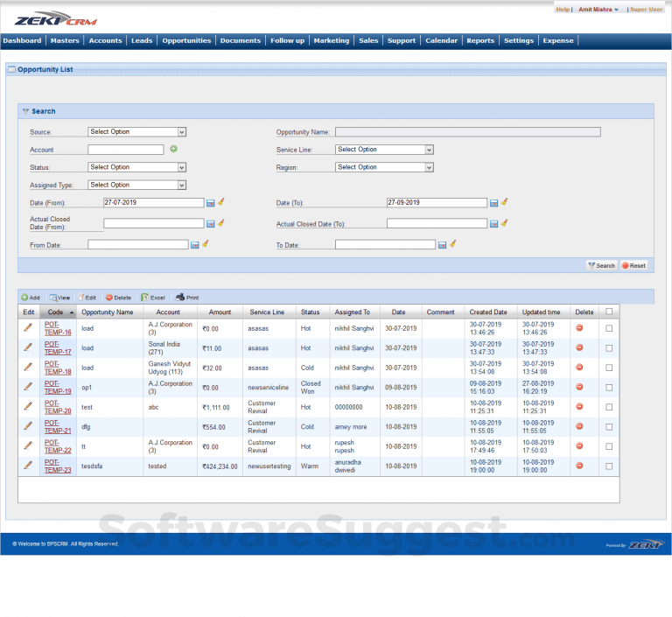The width and height of the screenshot is (672, 617).
Task: Open calendar picker for To Date field
Action: 442,245
